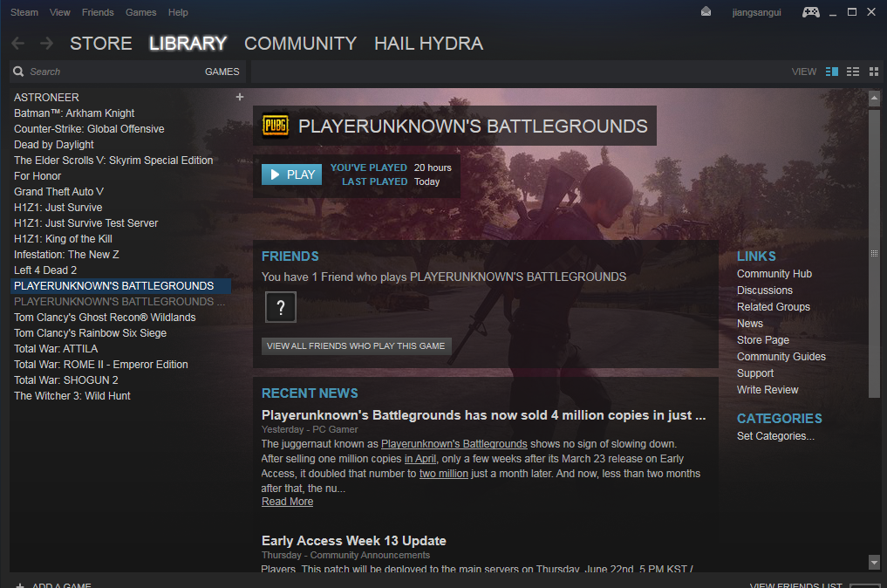Switch to grid view icon
This screenshot has height=588, width=887.
(x=873, y=72)
